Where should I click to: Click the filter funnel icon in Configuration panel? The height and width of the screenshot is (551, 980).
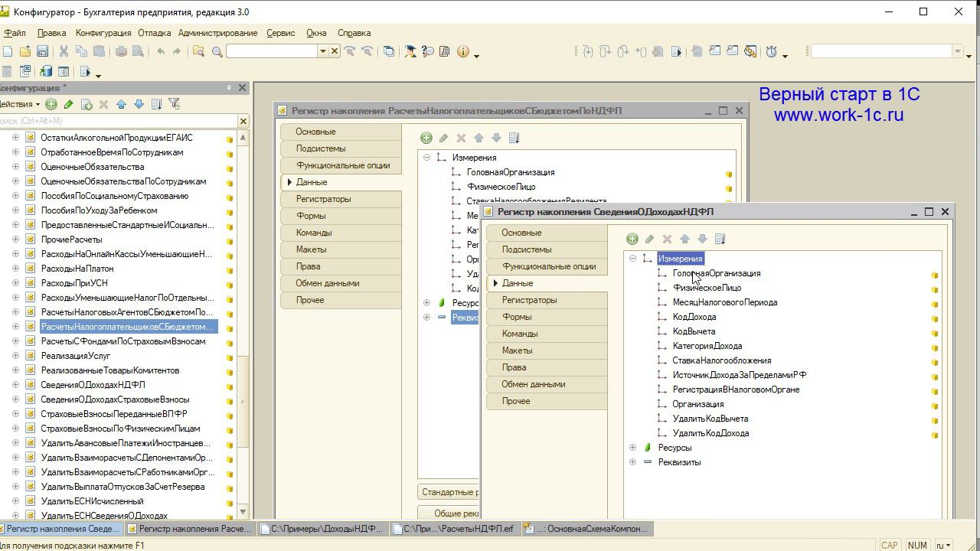tap(175, 104)
